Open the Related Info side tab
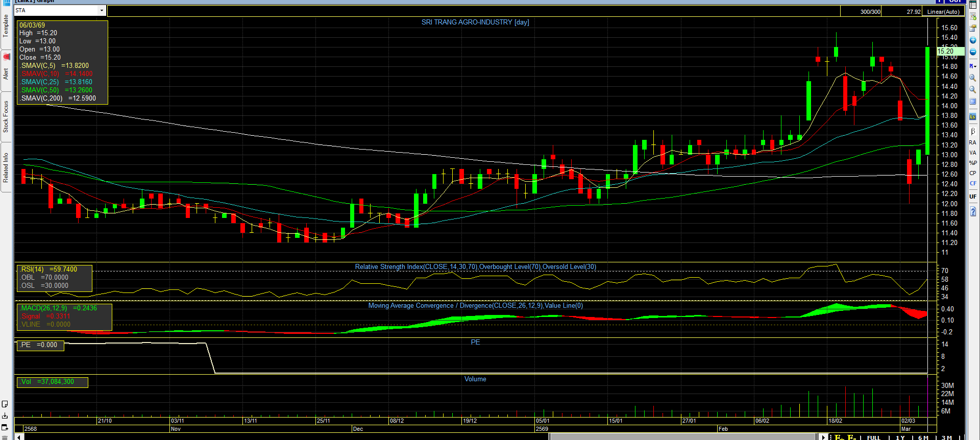Viewport: 980px width, 440px height. 6,167
